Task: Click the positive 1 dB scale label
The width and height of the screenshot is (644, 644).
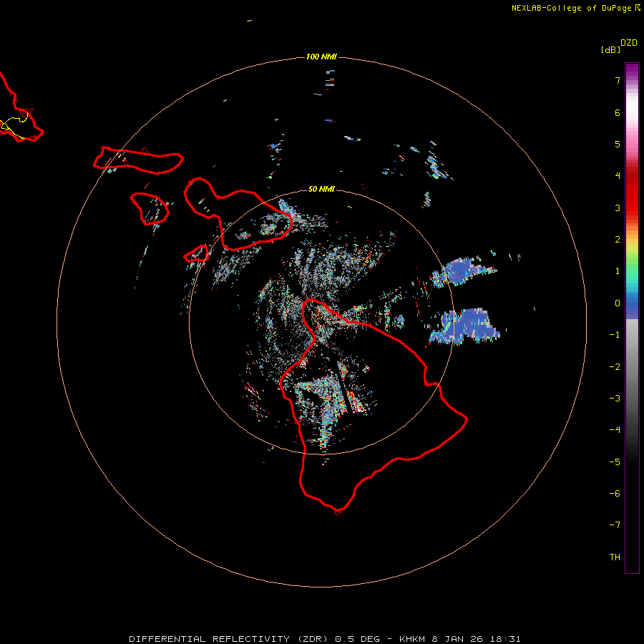Action: pos(618,271)
